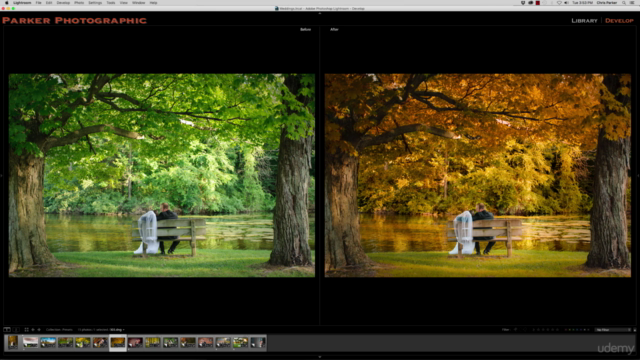
Task: Expand the left panel via edge arrow
Action: point(1,176)
